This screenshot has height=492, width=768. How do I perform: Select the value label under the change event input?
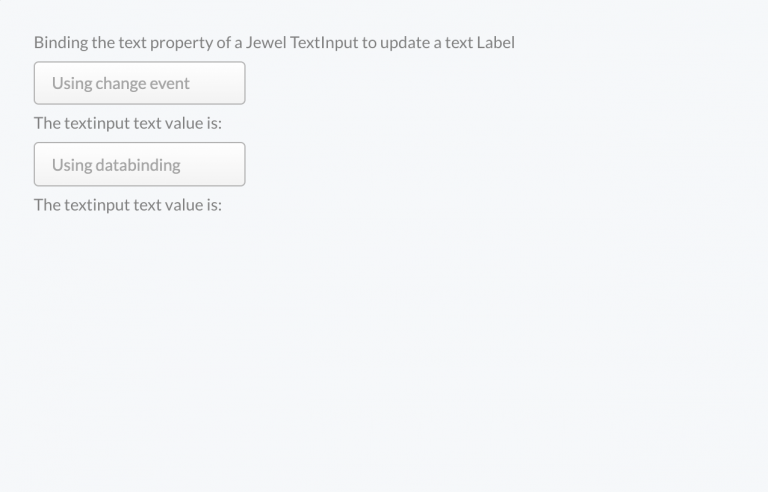pos(128,124)
